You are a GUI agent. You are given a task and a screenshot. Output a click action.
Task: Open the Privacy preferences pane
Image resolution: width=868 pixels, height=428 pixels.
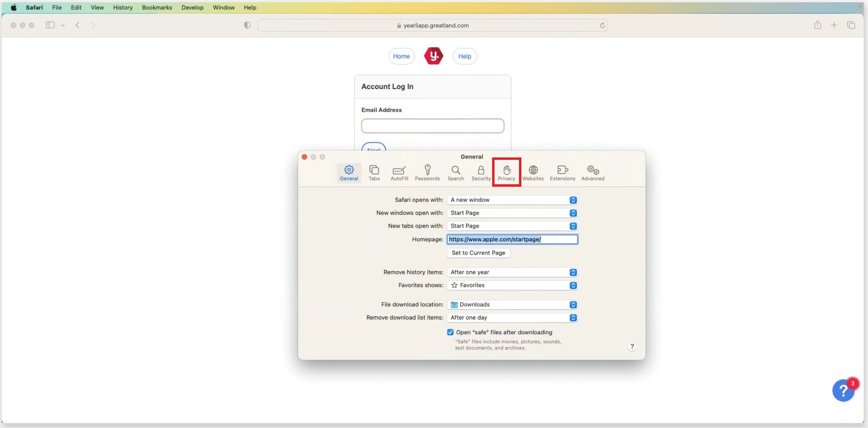506,173
